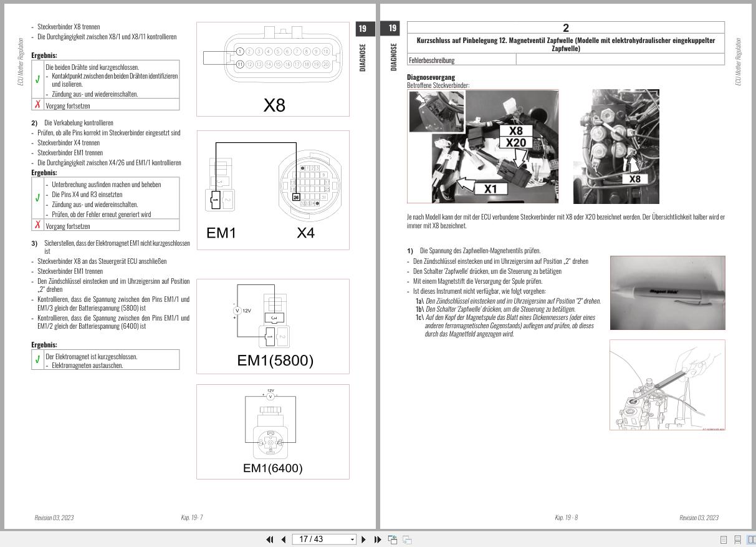Click 'Revision 03, 2023' on the left page
756x547 pixels.
point(54,518)
